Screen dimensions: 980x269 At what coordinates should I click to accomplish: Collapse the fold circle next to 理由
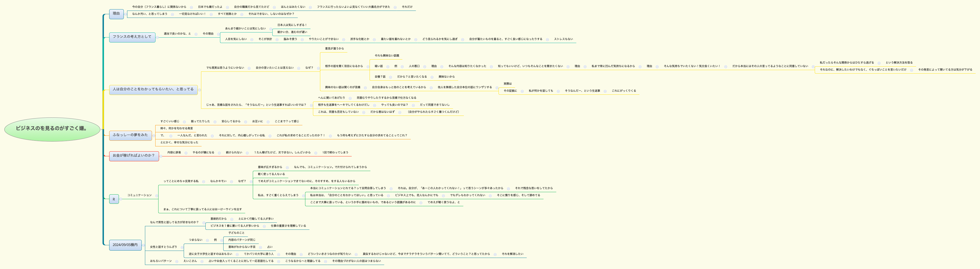tap(125, 14)
